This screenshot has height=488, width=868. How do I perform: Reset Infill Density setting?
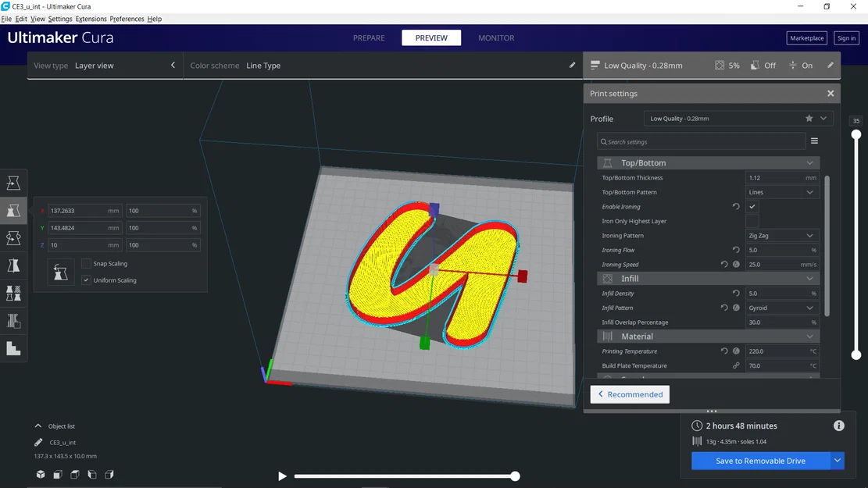pyautogui.click(x=736, y=294)
